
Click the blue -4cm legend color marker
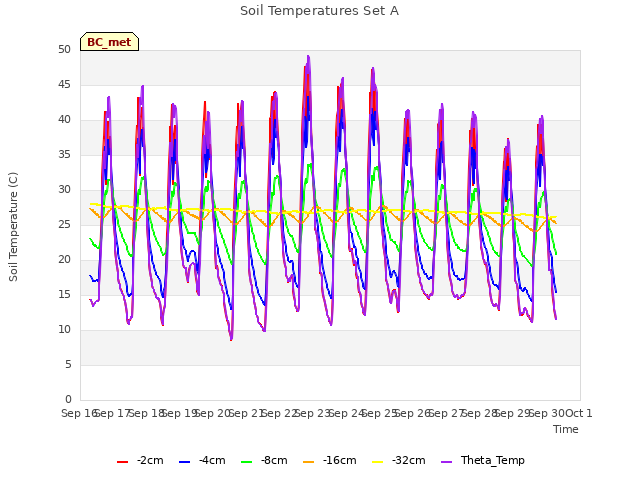pyautogui.click(x=184, y=462)
